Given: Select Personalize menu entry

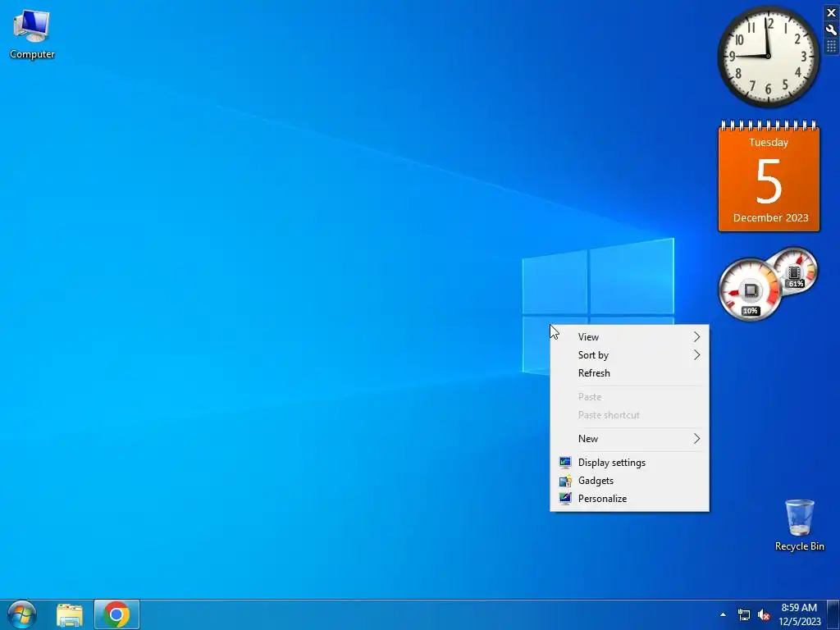Looking at the screenshot, I should point(629,498).
